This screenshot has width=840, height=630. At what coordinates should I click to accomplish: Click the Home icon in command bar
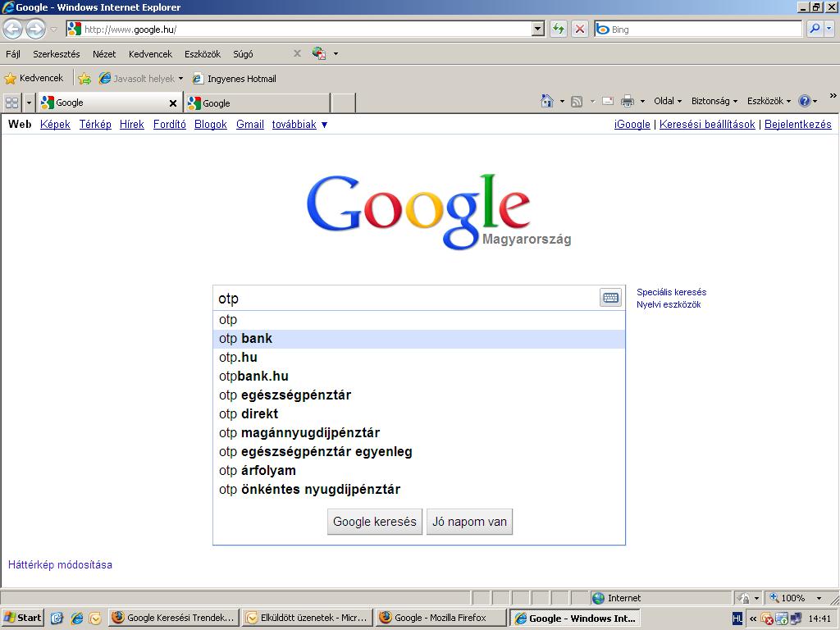coord(547,101)
